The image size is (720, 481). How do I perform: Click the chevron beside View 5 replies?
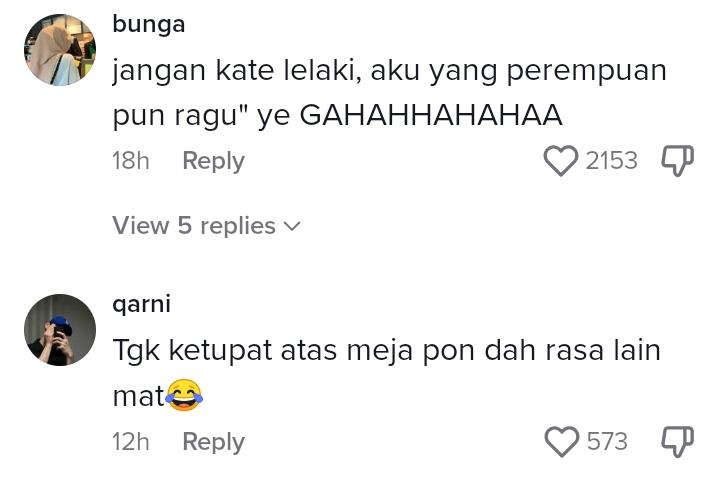point(292,227)
